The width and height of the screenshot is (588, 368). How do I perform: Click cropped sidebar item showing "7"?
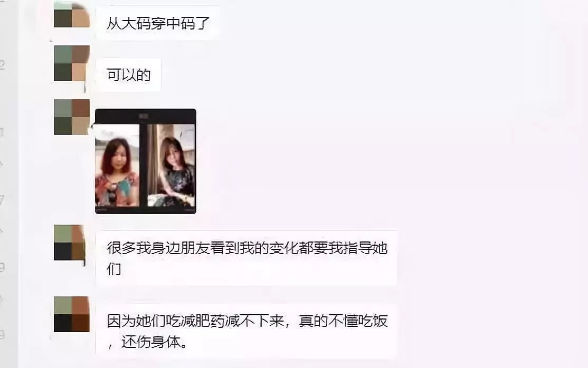[x=2, y=200]
